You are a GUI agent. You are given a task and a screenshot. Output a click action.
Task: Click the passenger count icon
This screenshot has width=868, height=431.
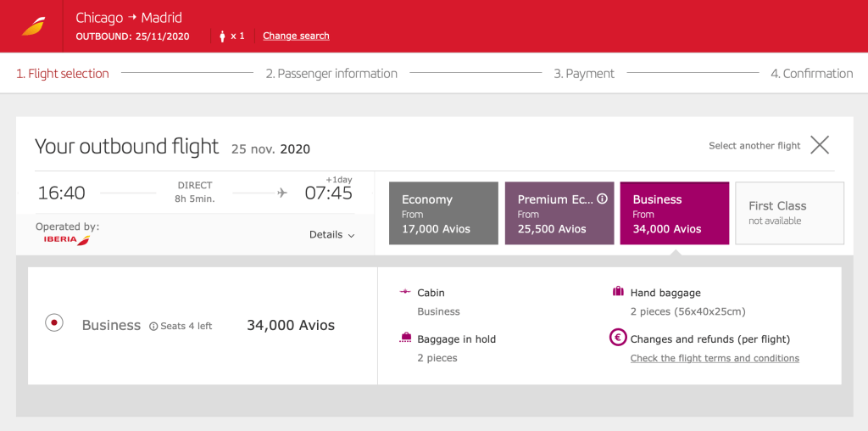(x=223, y=36)
